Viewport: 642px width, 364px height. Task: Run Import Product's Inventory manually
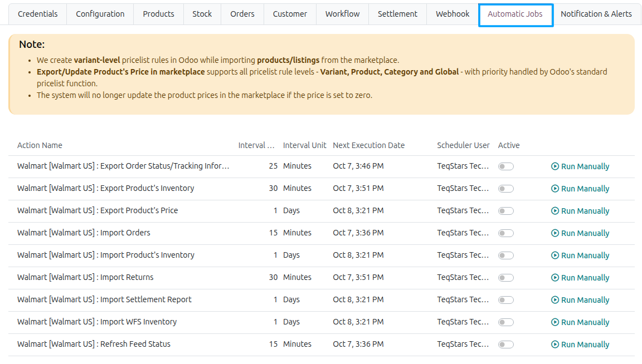pyautogui.click(x=580, y=255)
